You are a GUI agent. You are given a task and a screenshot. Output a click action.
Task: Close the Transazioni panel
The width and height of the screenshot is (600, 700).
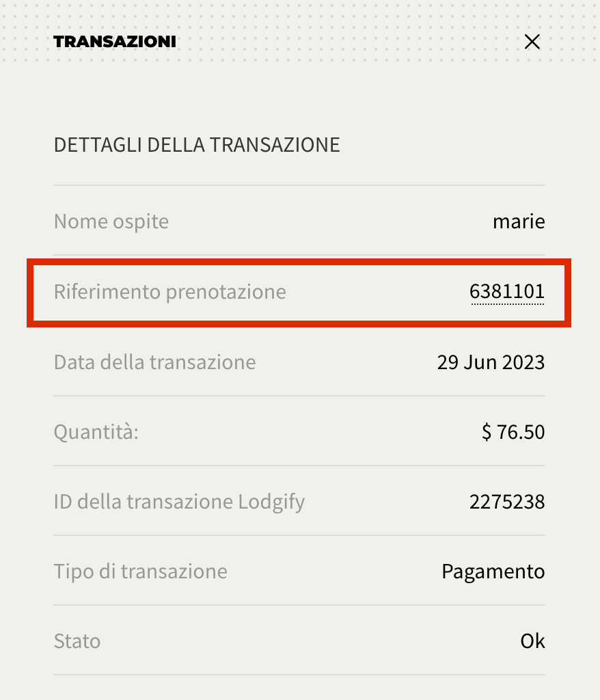[532, 42]
